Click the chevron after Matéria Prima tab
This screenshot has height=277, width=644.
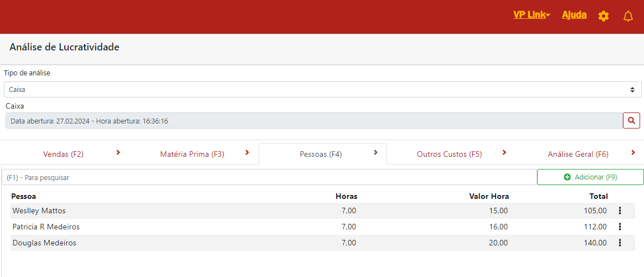tap(247, 152)
